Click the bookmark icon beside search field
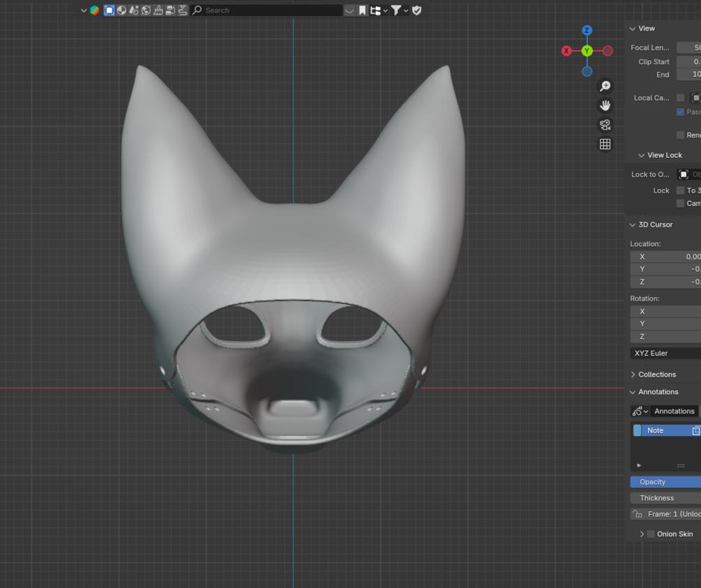 (363, 10)
